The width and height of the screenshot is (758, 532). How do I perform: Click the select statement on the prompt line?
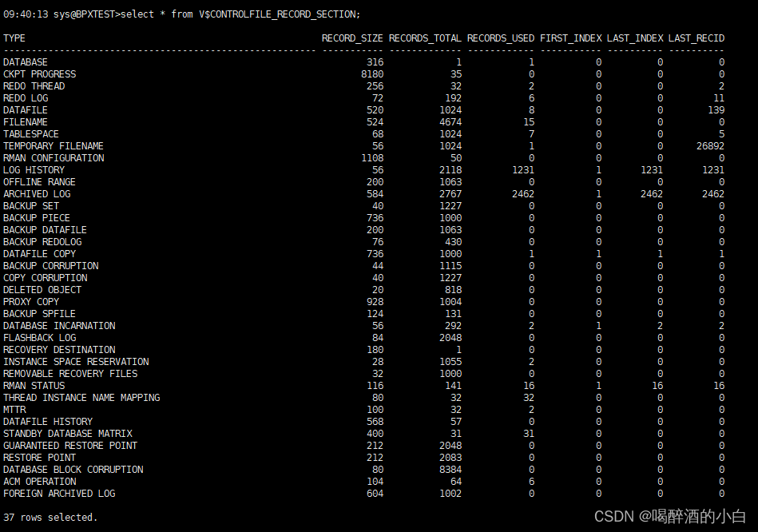click(x=240, y=14)
